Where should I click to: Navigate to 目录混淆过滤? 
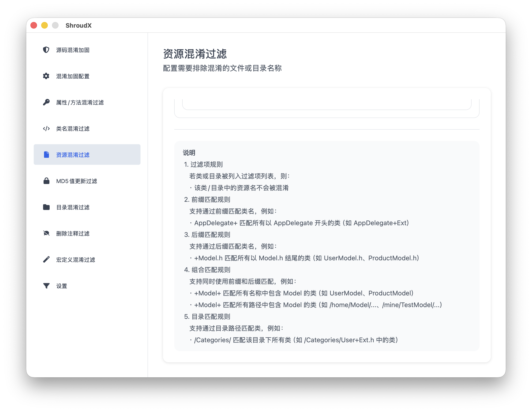87,207
